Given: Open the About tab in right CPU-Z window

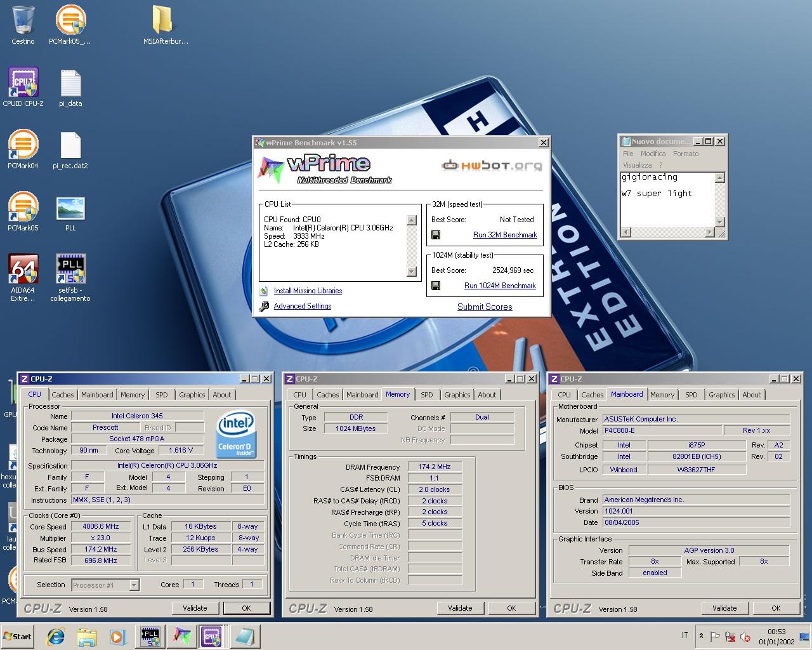Looking at the screenshot, I should coord(752,395).
